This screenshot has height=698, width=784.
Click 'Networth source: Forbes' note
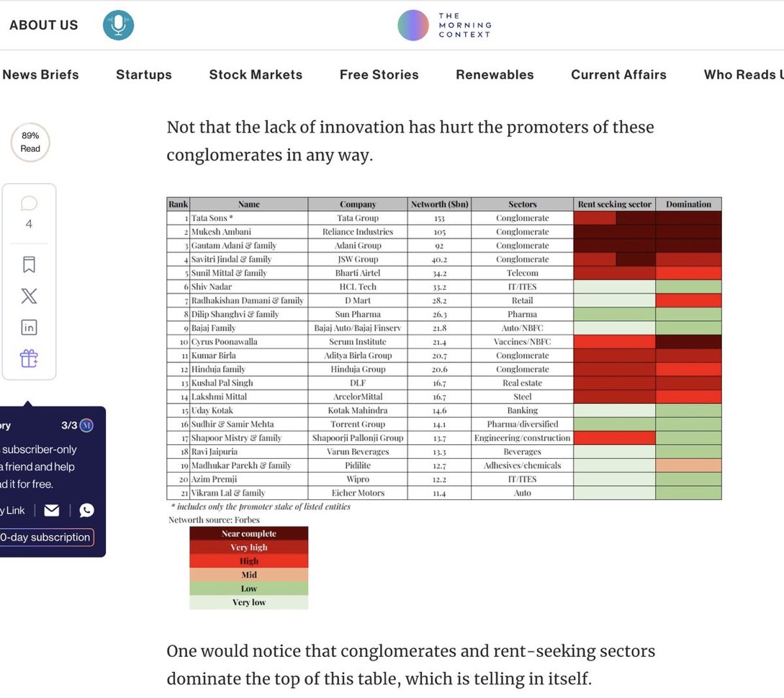(214, 520)
